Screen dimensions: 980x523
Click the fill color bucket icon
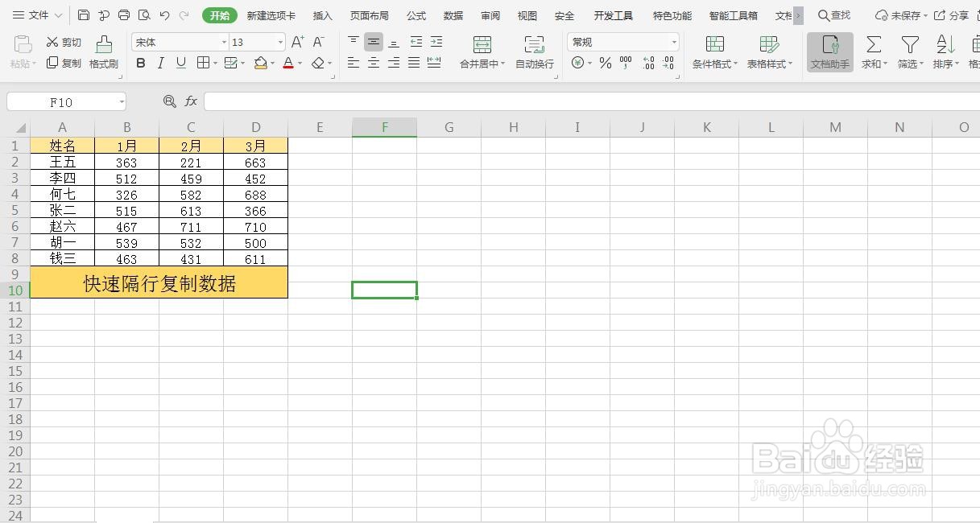260,63
